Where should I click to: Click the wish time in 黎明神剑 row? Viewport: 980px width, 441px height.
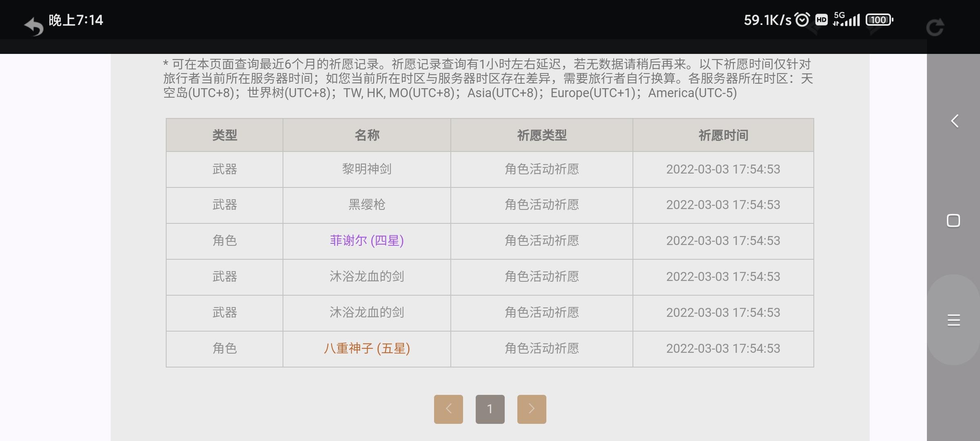pyautogui.click(x=723, y=169)
